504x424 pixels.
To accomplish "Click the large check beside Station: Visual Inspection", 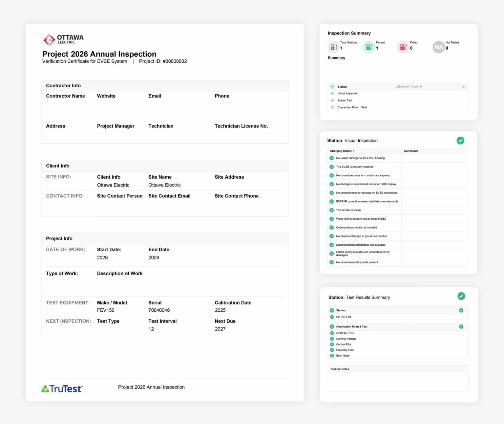I will [x=460, y=141].
